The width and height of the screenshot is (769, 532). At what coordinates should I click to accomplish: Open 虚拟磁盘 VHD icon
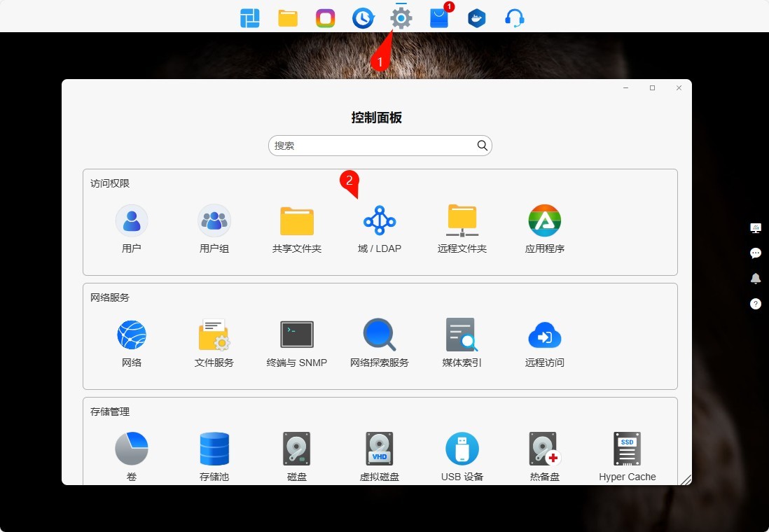click(x=380, y=449)
